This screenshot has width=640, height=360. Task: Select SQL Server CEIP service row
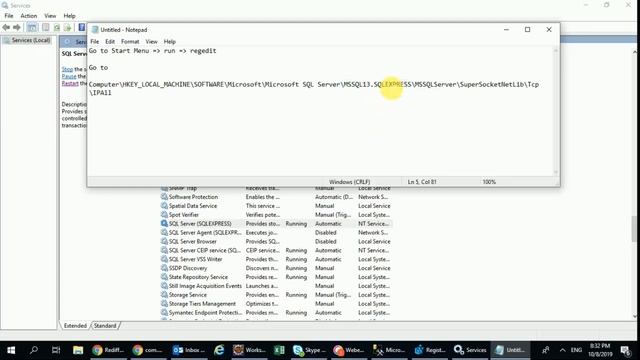[276, 250]
